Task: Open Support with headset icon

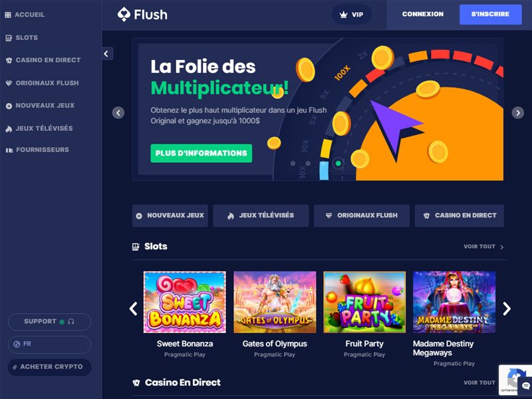Action: 49,322
